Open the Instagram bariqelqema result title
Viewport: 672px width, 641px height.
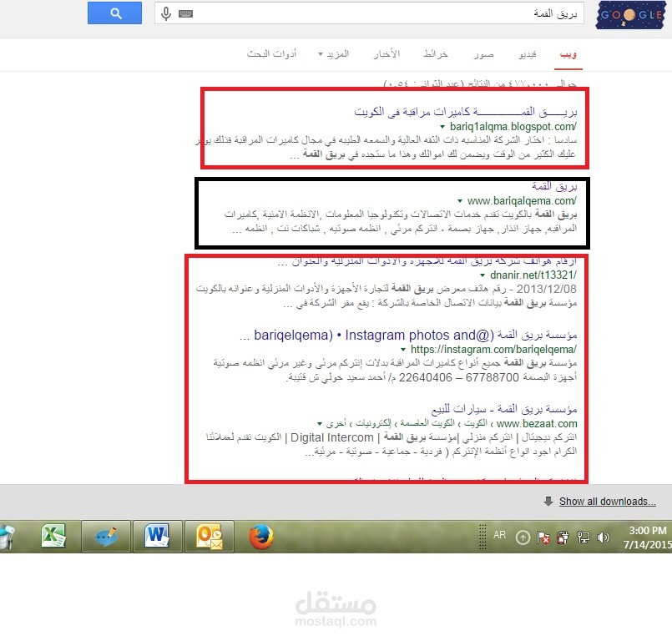pos(408,335)
